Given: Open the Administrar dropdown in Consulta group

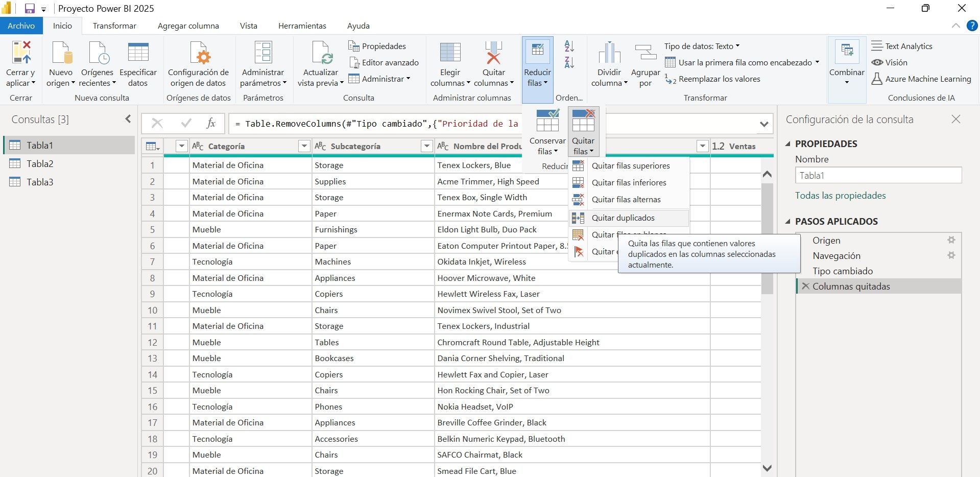Looking at the screenshot, I should tap(379, 79).
